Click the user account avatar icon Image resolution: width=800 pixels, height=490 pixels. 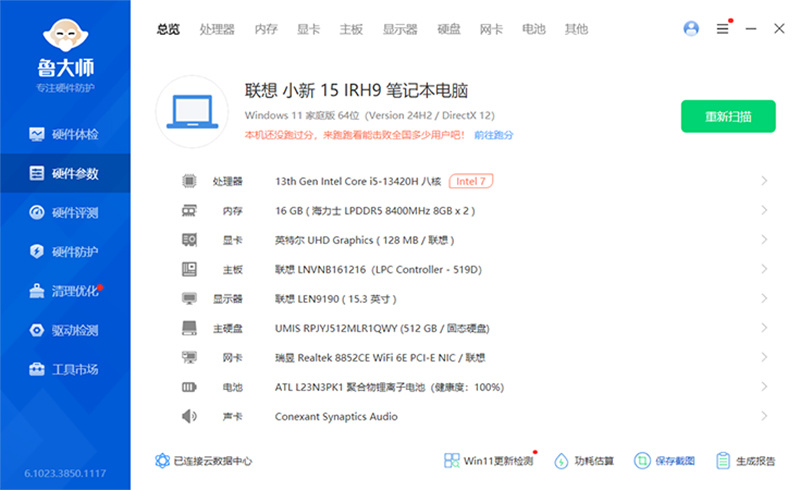[x=691, y=29]
